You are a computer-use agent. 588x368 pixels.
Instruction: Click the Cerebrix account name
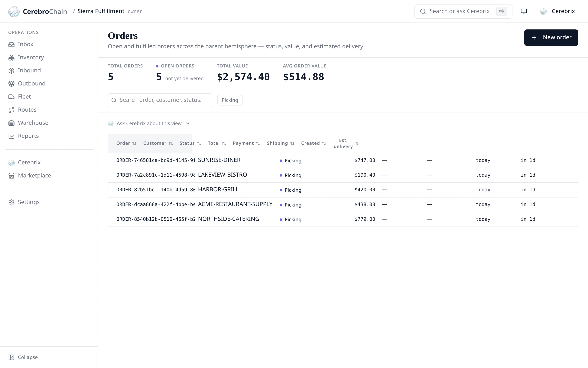[x=563, y=11]
